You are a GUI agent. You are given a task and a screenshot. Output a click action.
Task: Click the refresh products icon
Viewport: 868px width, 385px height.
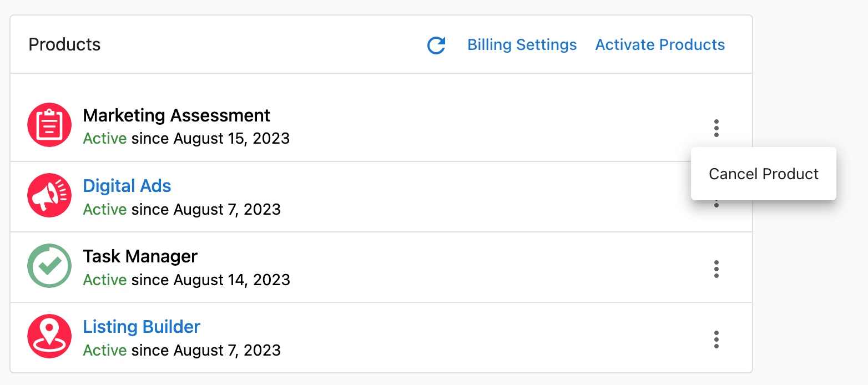(436, 45)
